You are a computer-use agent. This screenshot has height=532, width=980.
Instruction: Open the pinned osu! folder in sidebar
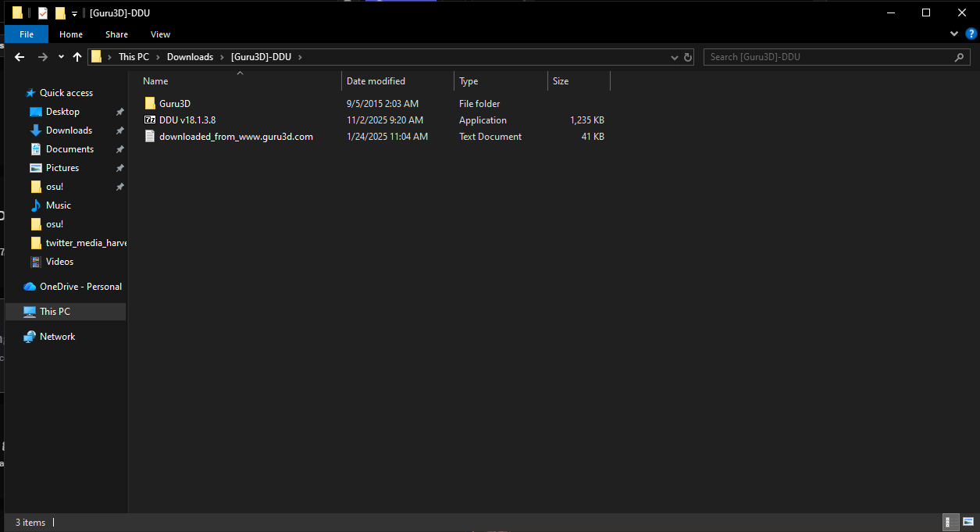[x=55, y=187]
